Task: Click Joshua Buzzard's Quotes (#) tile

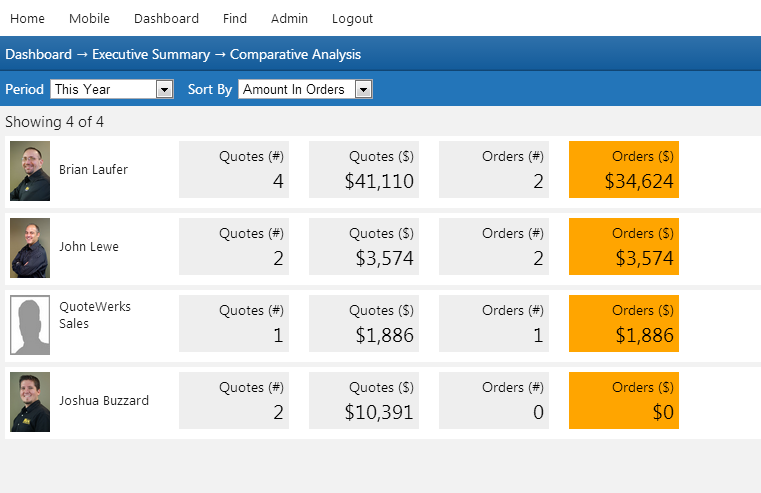Action: click(x=234, y=401)
